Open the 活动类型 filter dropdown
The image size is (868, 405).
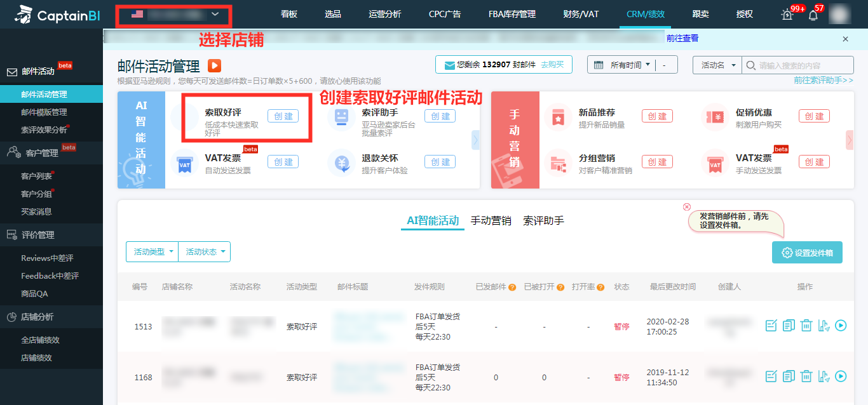click(152, 252)
